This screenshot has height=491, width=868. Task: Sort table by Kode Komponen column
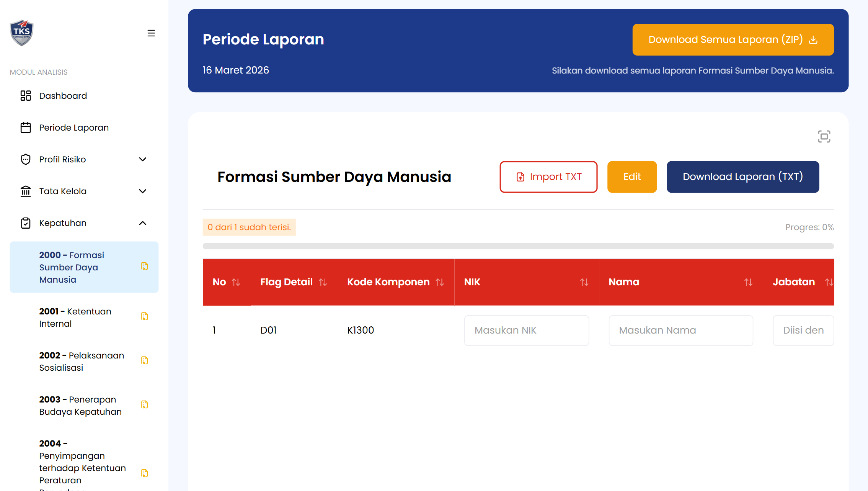point(440,282)
